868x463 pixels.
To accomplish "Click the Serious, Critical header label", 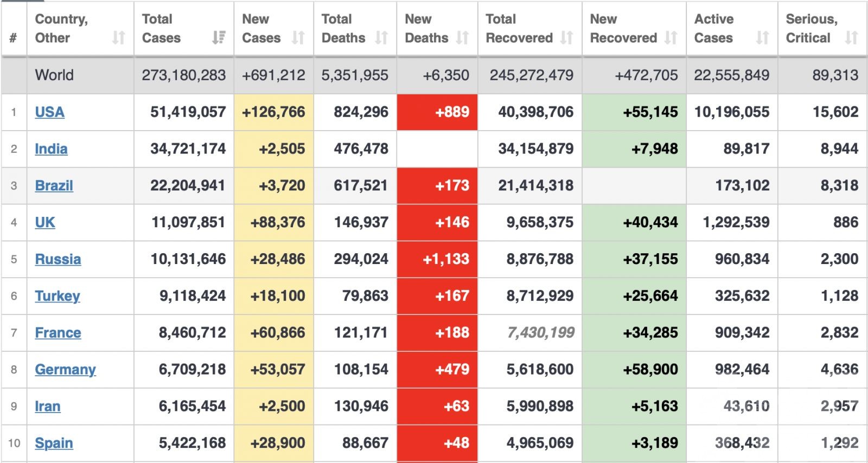I will (x=812, y=28).
